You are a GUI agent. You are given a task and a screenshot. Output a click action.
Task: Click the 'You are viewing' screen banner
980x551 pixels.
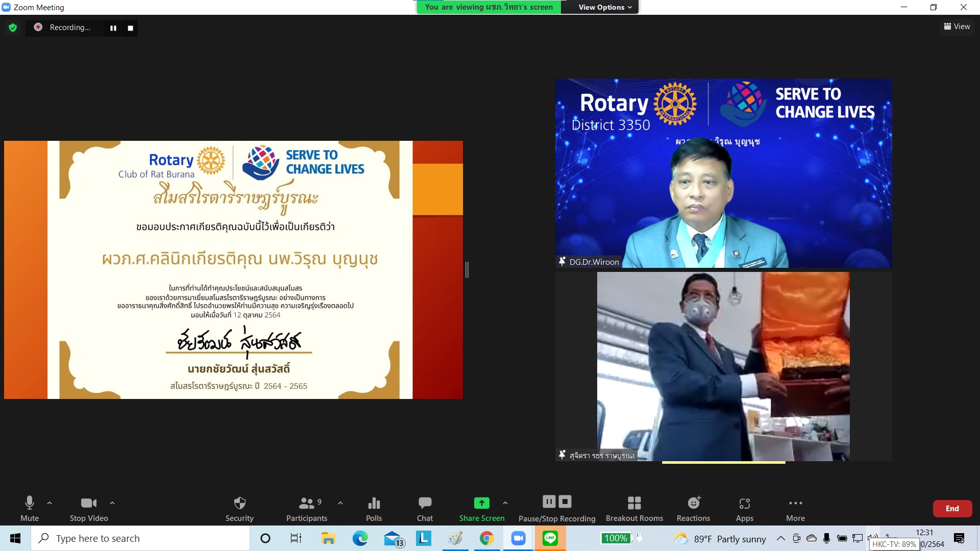[488, 7]
